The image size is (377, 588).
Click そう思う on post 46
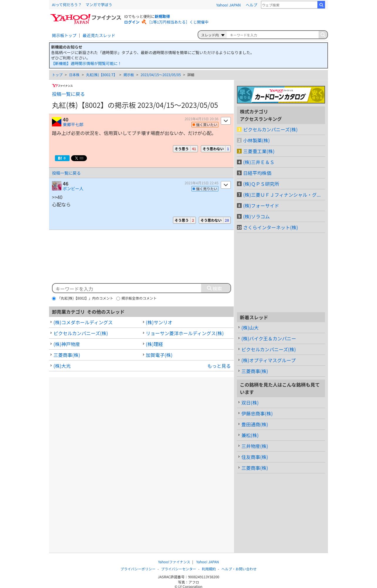(184, 220)
